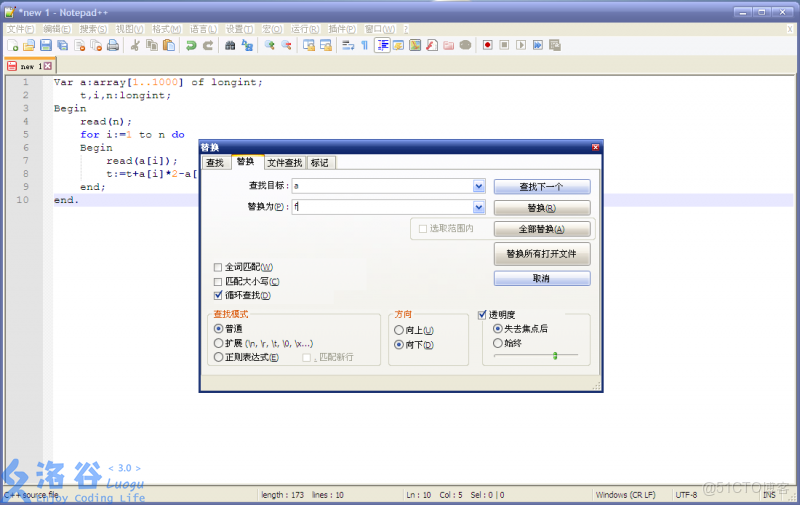Expand the 替换为 history dropdown

(x=479, y=207)
